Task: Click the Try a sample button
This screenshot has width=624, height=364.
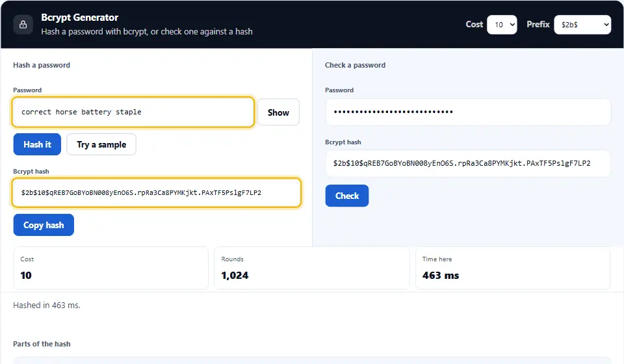Action: 101,144
